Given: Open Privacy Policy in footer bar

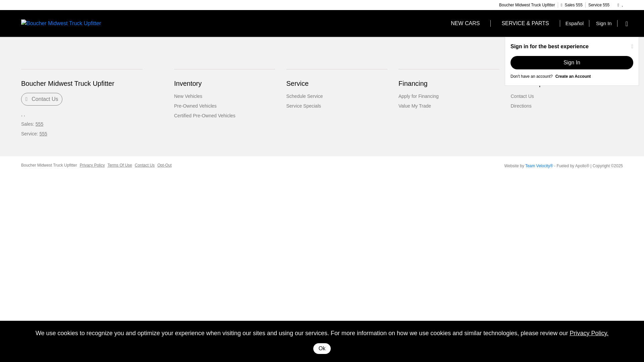Looking at the screenshot, I should coord(92,165).
